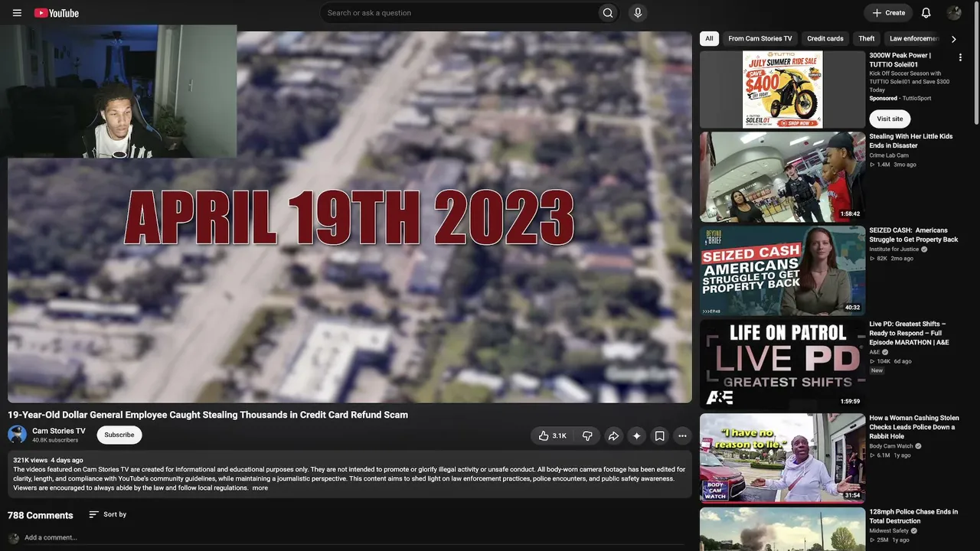Select From Cam Stories TV chip
Viewport: 980px width, 551px height.
[x=760, y=39]
